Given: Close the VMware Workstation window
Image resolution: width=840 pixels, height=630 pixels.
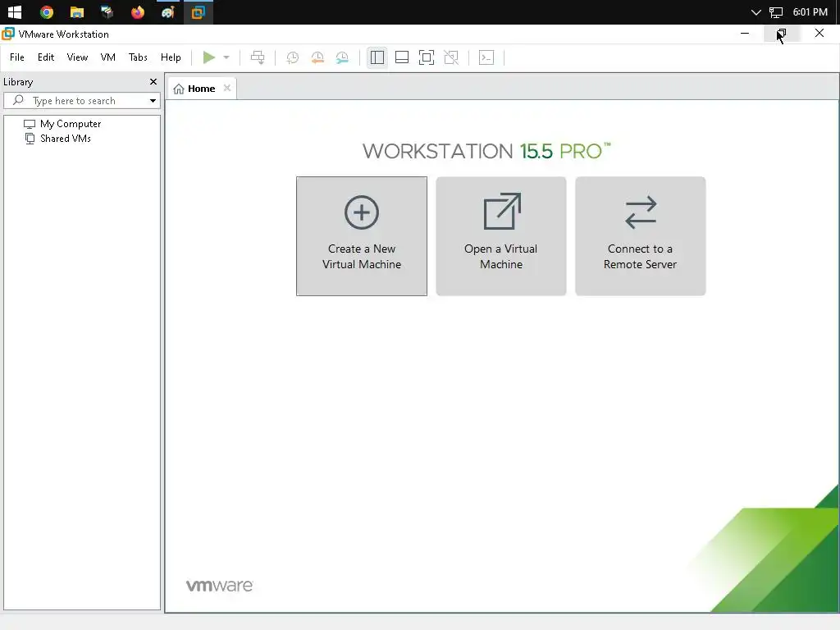Looking at the screenshot, I should pos(819,33).
